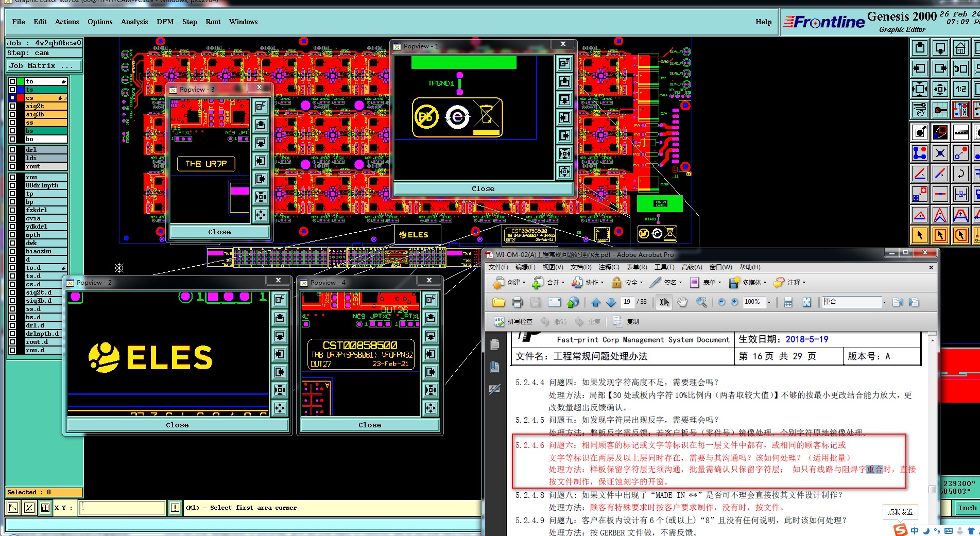Click the pan-left view icon
980x536 pixels.
[920, 68]
